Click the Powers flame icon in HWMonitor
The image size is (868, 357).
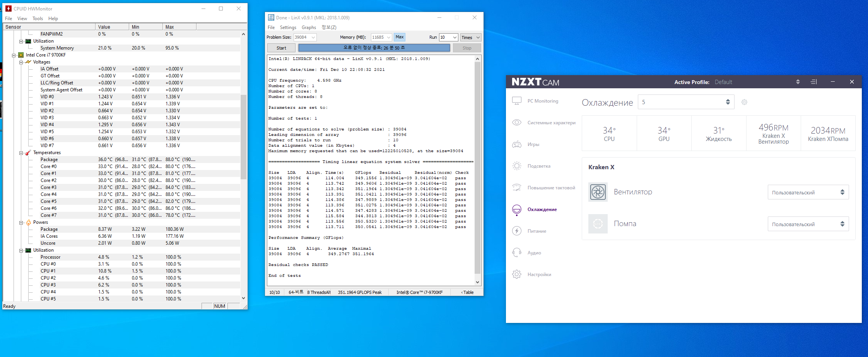(x=28, y=222)
